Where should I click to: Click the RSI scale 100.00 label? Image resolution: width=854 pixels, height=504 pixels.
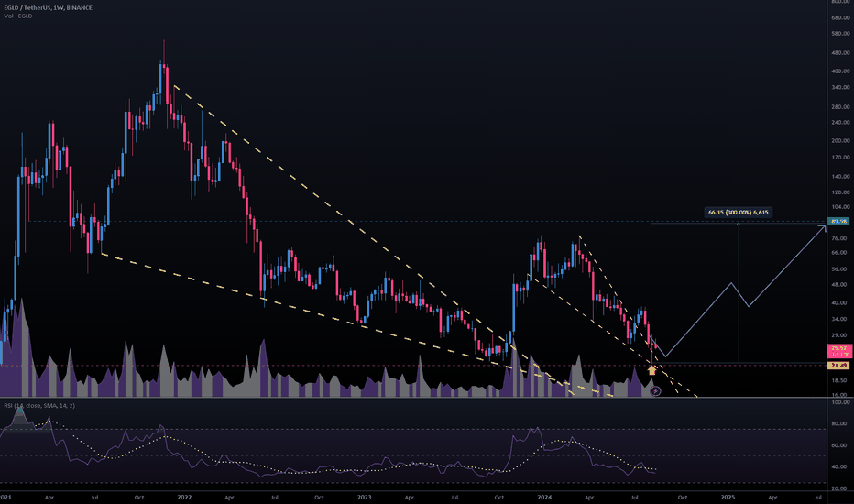(x=840, y=402)
